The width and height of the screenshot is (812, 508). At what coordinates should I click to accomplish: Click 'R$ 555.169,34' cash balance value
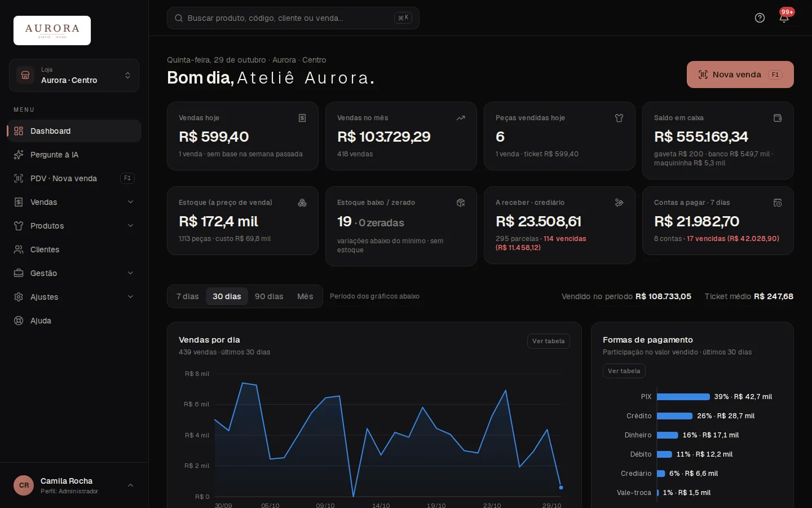tap(701, 137)
